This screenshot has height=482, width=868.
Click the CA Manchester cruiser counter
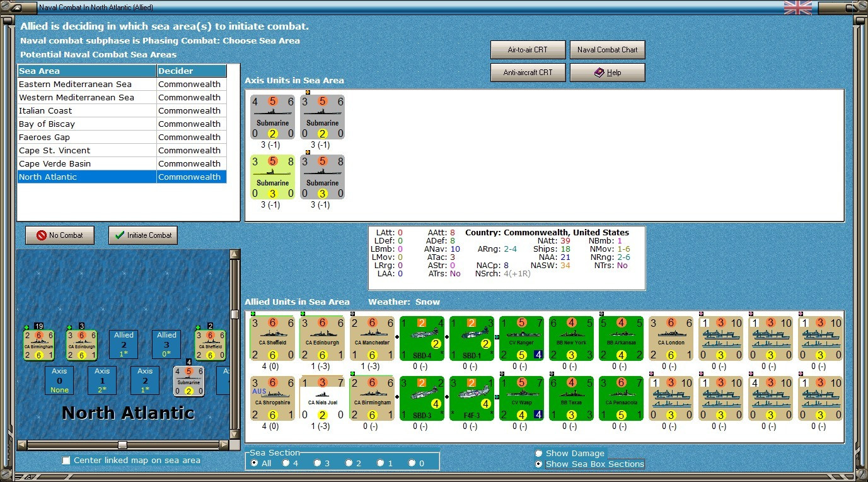372,338
